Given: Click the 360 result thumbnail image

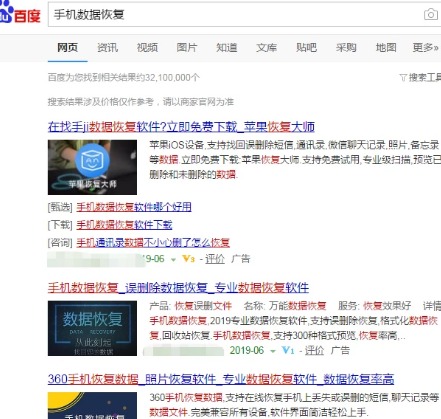Looking at the screenshot, I should click(92, 405).
